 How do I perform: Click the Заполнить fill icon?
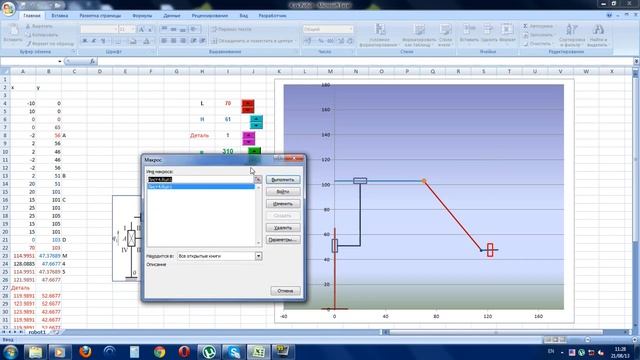point(525,35)
